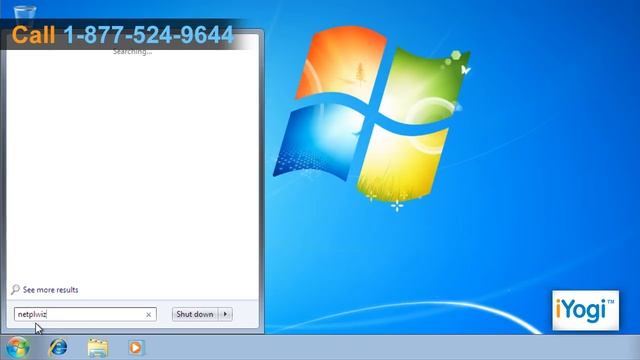Open the Windows Start orb
This screenshot has height=360, width=640.
point(18,348)
